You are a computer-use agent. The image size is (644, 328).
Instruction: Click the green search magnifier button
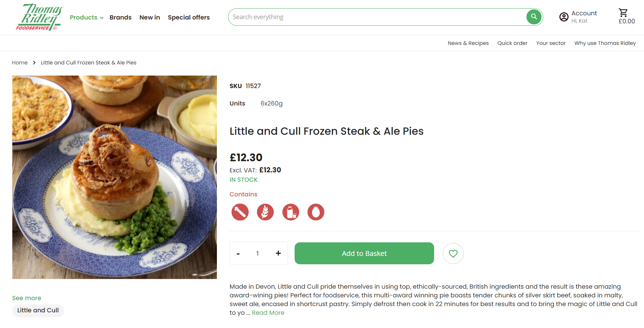(x=534, y=17)
